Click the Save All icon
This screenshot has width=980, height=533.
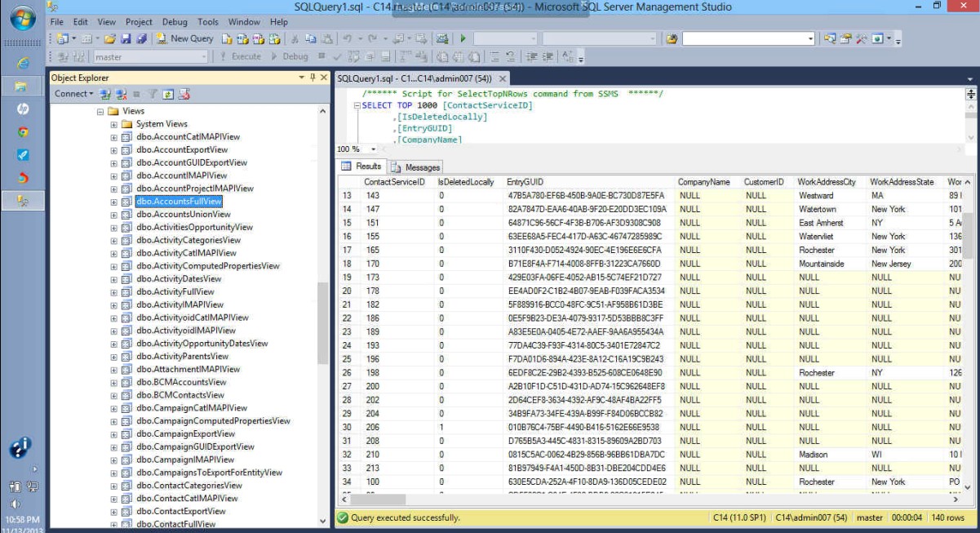142,38
